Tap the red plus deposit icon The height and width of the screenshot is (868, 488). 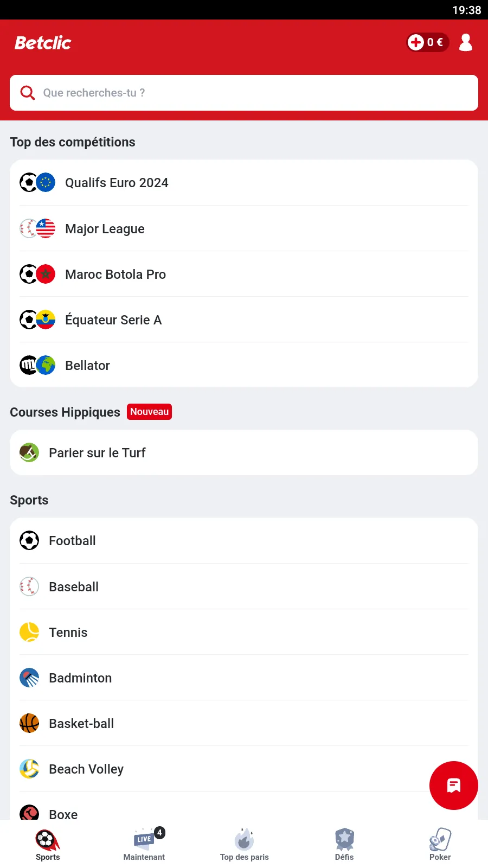click(416, 42)
